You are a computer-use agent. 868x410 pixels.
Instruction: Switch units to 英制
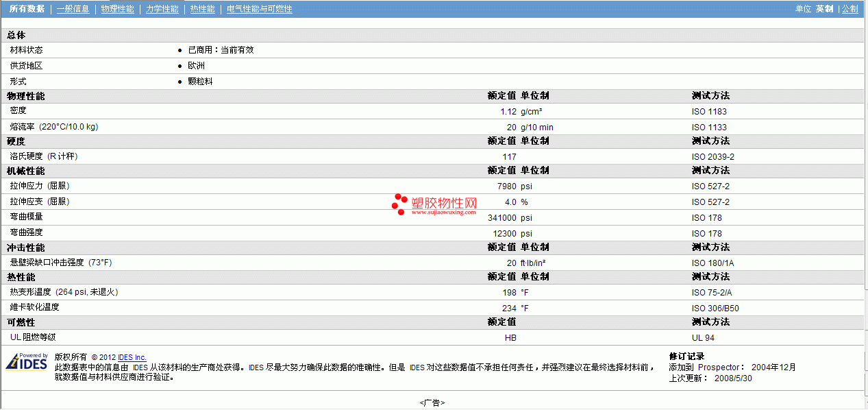pos(824,9)
